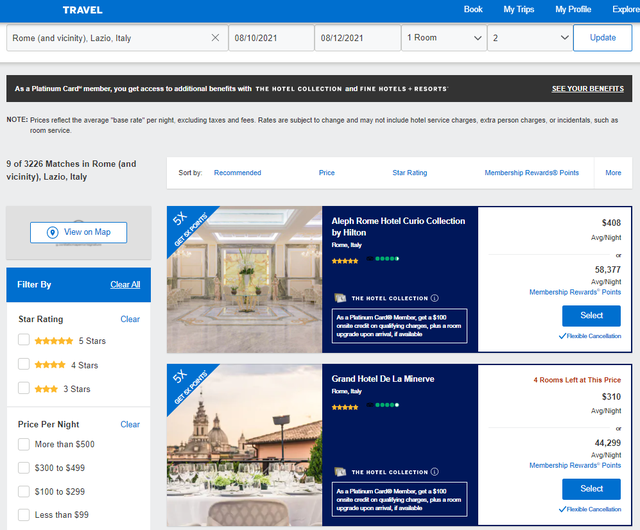
Task: Open info icon for Grand Hotel De La Minerve Hotel Collection
Action: point(435,472)
